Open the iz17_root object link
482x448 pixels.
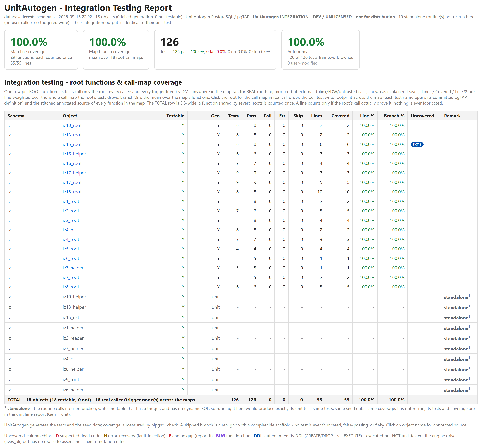click(x=72, y=182)
